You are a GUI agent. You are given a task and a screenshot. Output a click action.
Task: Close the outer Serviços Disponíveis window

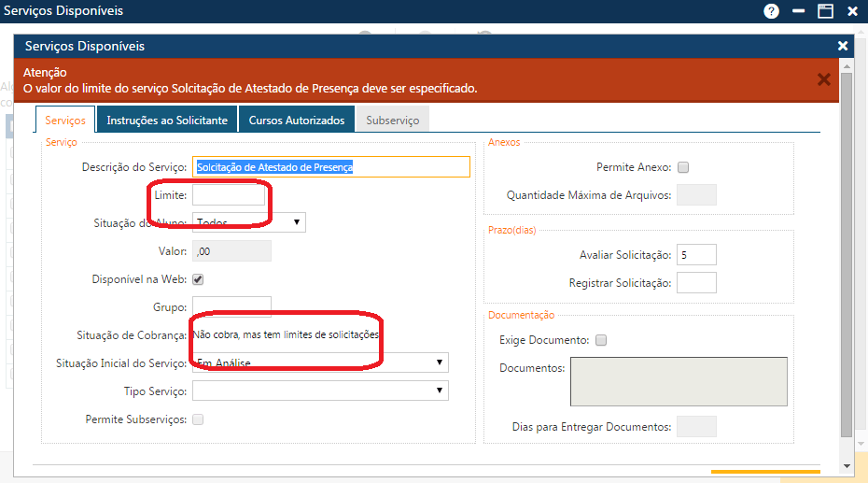(852, 11)
